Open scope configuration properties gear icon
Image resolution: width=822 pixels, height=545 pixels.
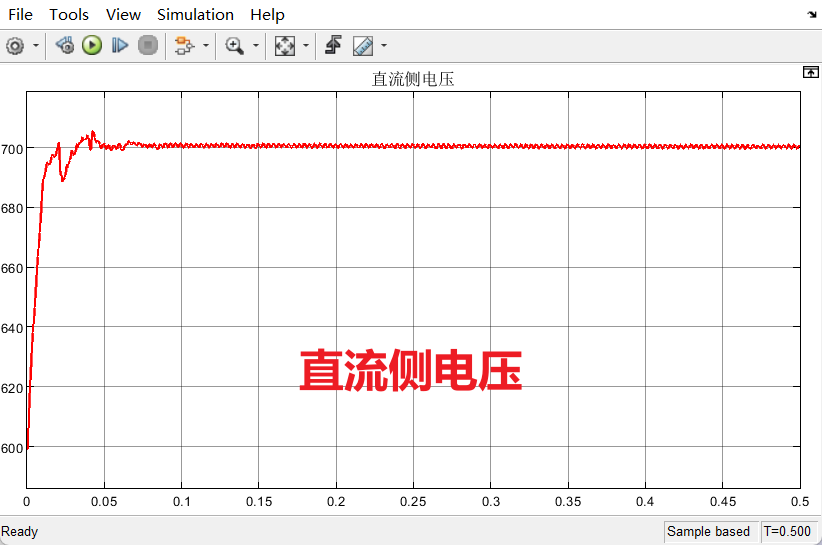(15, 46)
